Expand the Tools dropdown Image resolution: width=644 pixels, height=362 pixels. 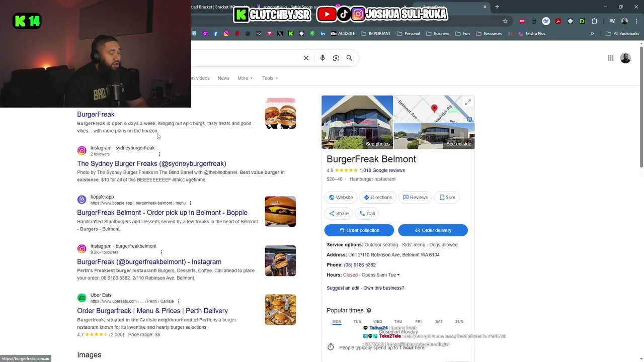[270, 78]
